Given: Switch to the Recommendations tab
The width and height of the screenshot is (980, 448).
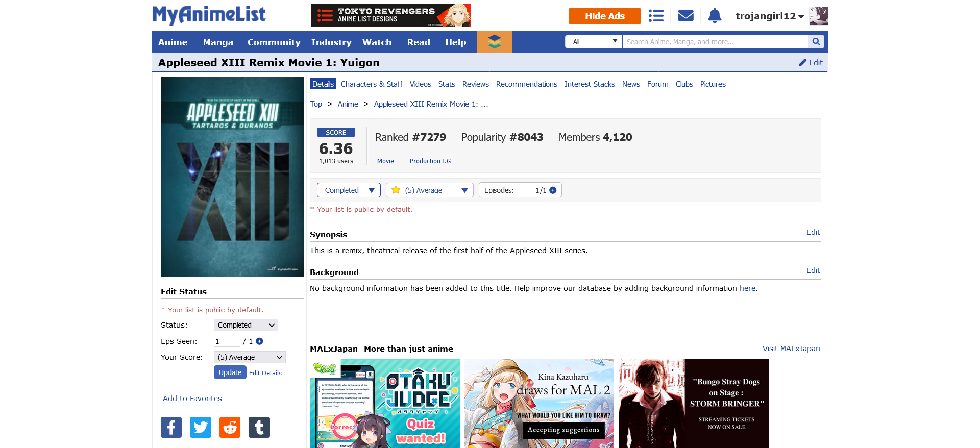Looking at the screenshot, I should click(526, 84).
